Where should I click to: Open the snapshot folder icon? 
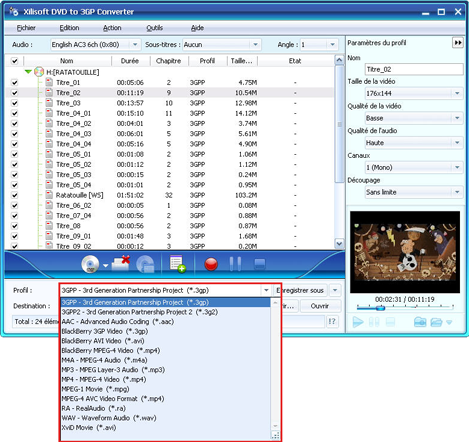coord(436,322)
